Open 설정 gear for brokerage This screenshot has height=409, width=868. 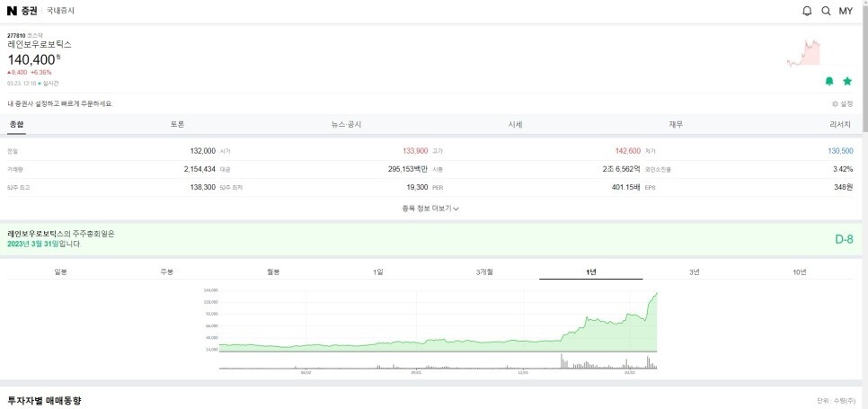[843, 103]
